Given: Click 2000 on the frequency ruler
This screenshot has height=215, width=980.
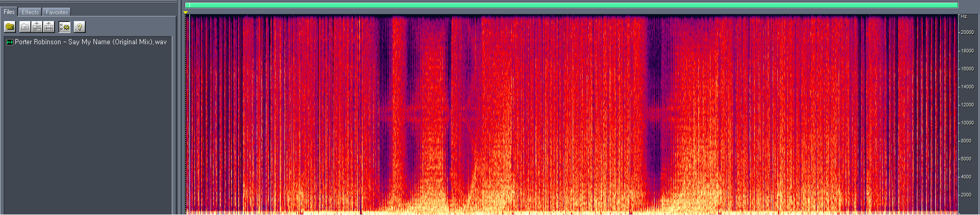Looking at the screenshot, I should point(966,195).
